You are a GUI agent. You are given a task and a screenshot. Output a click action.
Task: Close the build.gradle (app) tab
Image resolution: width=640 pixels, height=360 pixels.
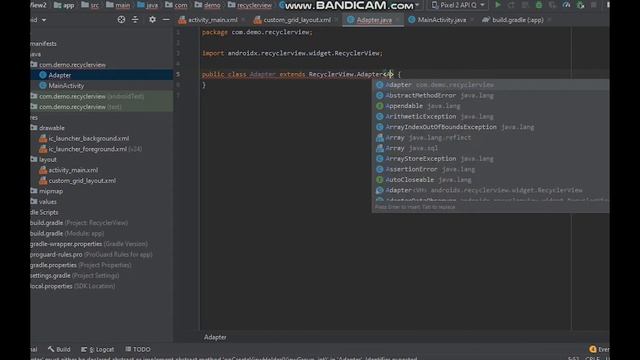[x=549, y=20]
